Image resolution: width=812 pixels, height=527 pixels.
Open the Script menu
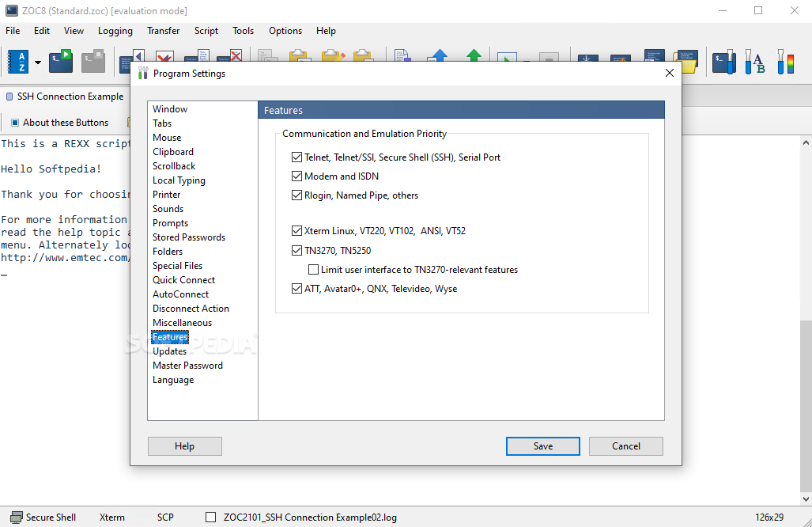(x=206, y=31)
